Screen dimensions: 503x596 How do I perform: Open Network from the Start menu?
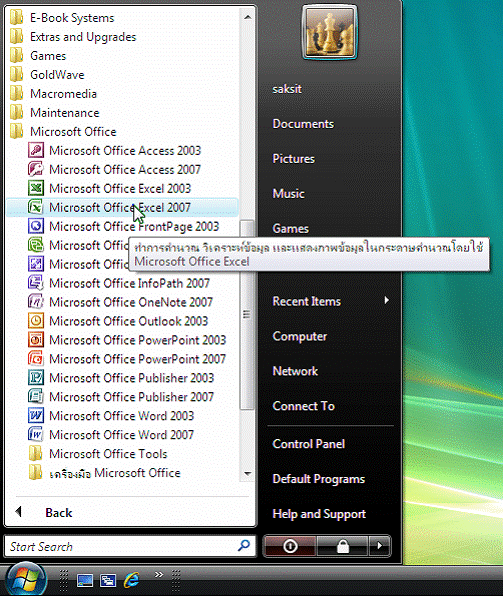[295, 371]
